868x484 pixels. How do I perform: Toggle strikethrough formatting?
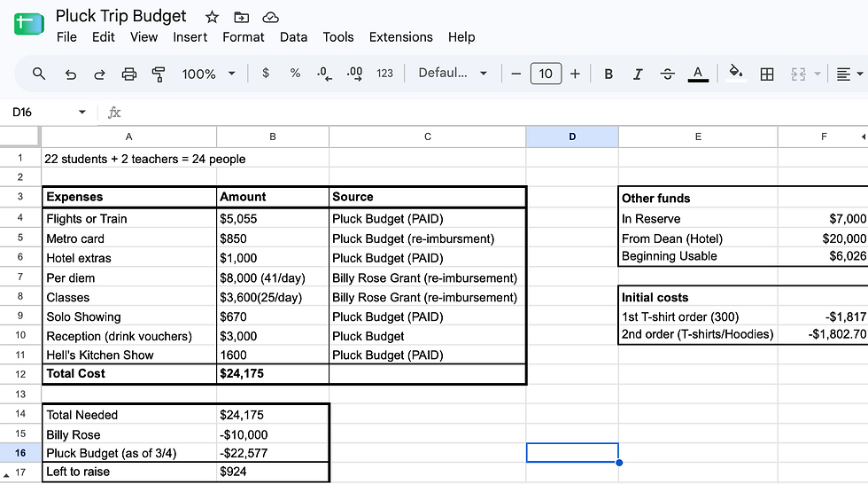tap(668, 74)
